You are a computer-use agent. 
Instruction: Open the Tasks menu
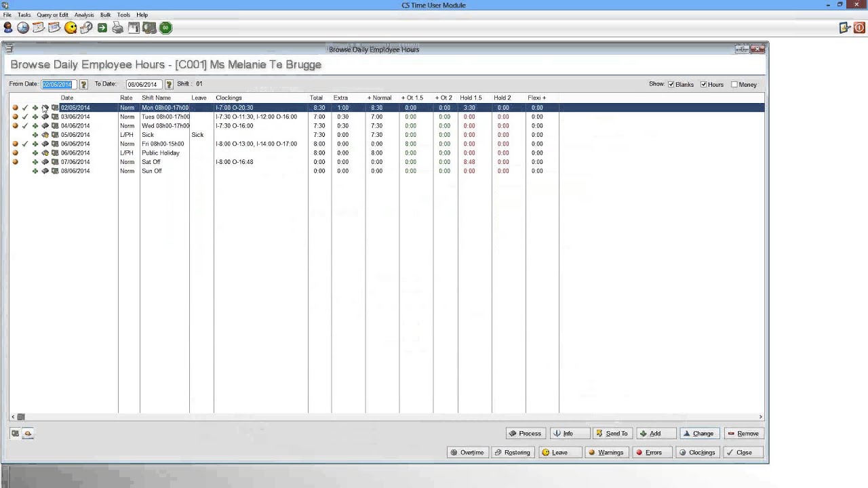[x=24, y=15]
